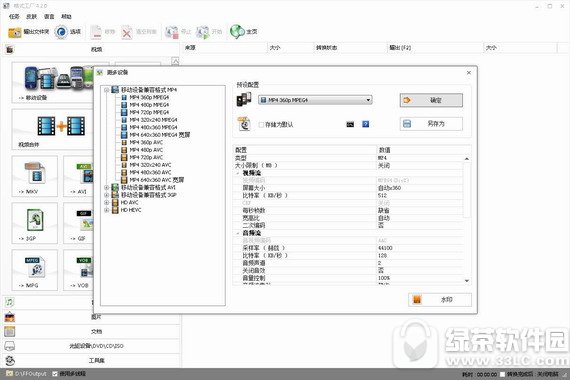Expand the HD AVC tree node

point(107,203)
